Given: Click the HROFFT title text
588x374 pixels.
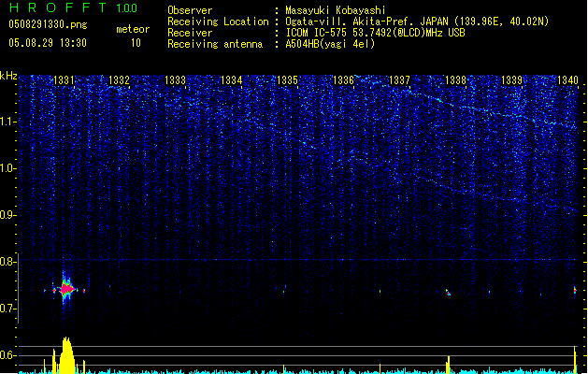Looking at the screenshot, I should coord(50,8).
